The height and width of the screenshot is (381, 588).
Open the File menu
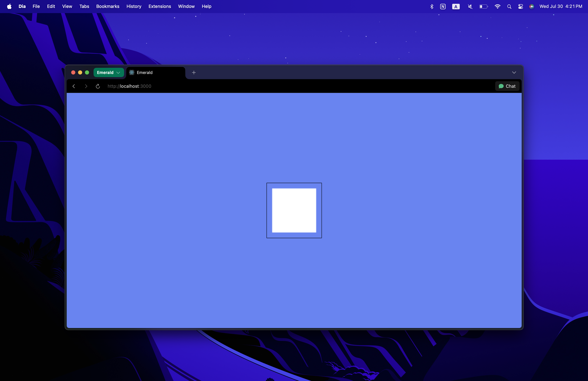tap(36, 6)
